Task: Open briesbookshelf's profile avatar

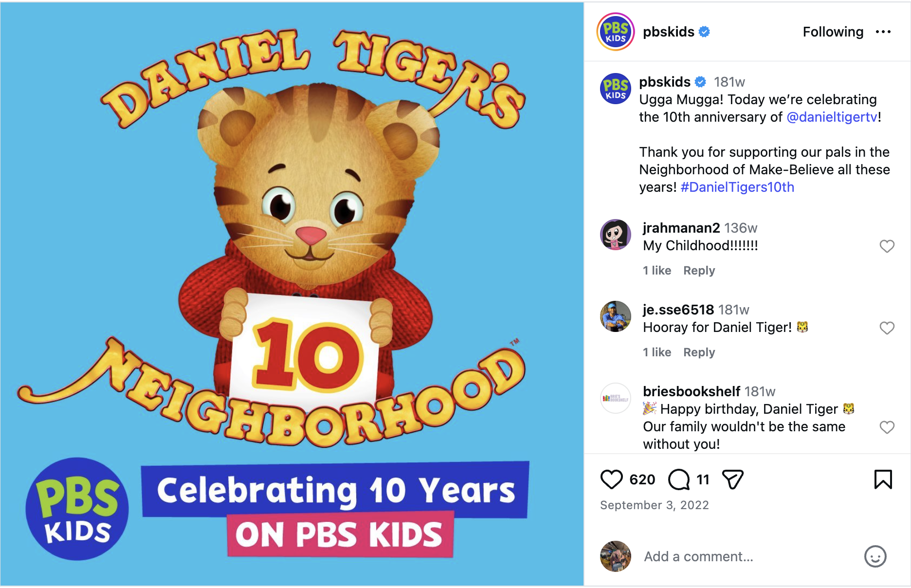Action: pos(616,398)
